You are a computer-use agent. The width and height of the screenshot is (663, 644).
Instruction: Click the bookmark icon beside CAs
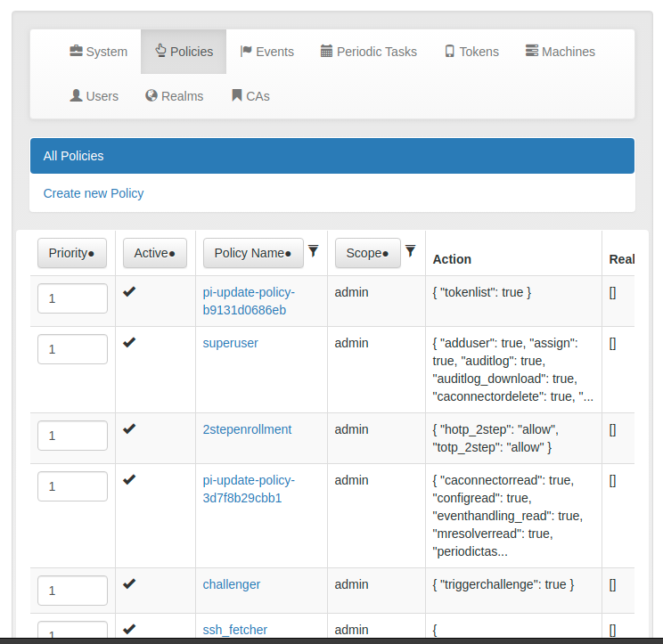(237, 95)
